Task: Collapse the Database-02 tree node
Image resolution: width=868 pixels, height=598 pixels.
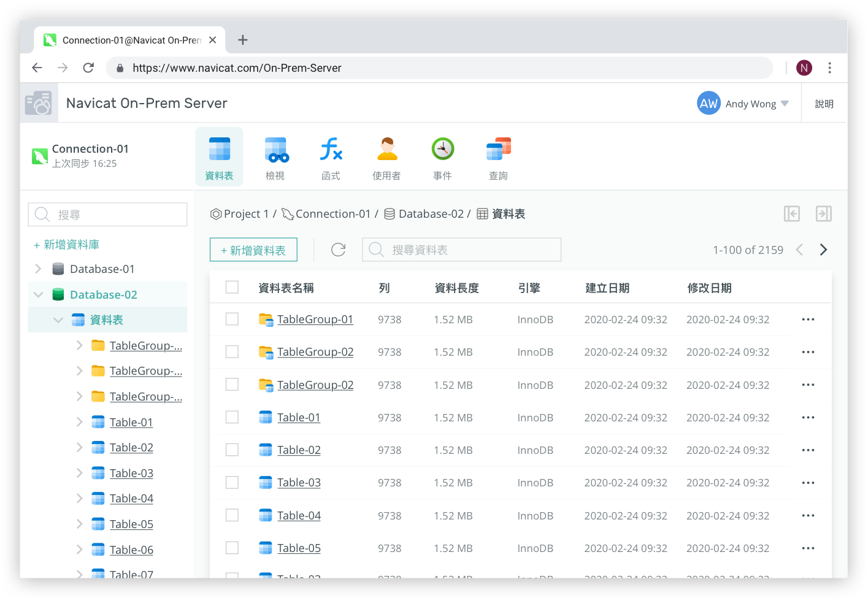Action: [39, 294]
